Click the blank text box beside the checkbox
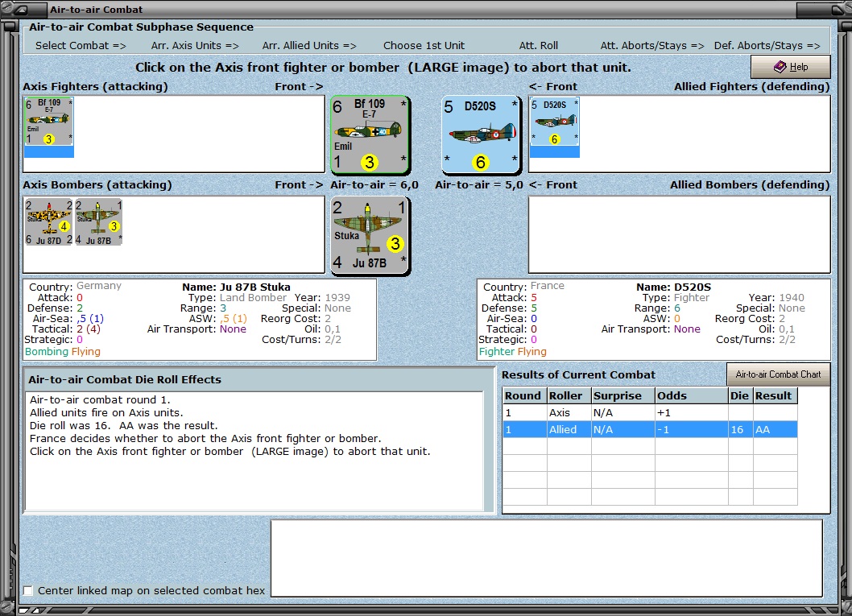This screenshot has width=852, height=616. tap(547, 558)
